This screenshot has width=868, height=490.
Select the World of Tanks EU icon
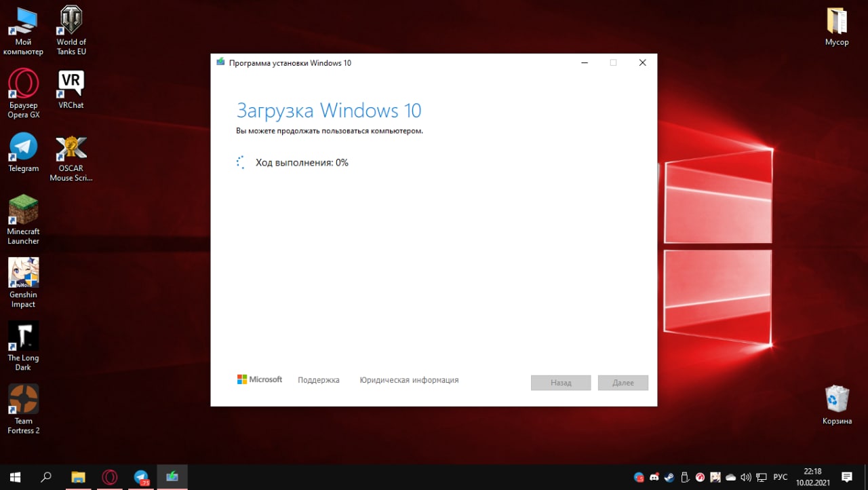tap(71, 31)
